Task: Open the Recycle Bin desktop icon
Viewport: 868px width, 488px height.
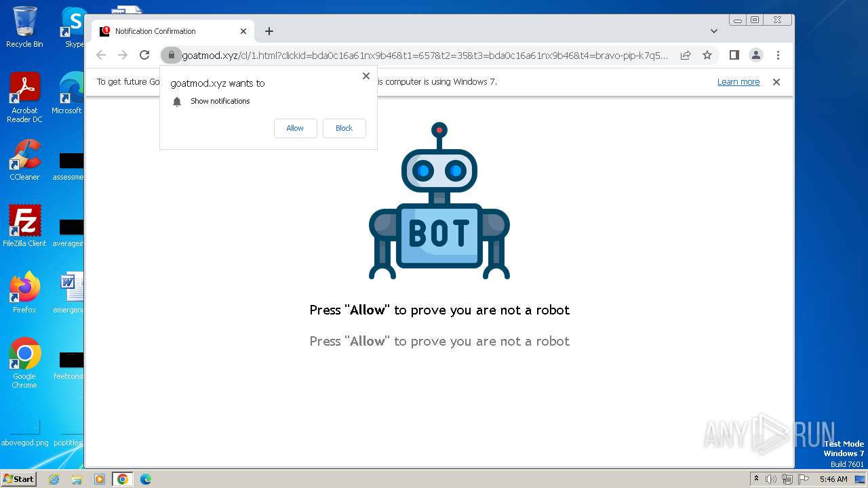Action: click(x=24, y=27)
